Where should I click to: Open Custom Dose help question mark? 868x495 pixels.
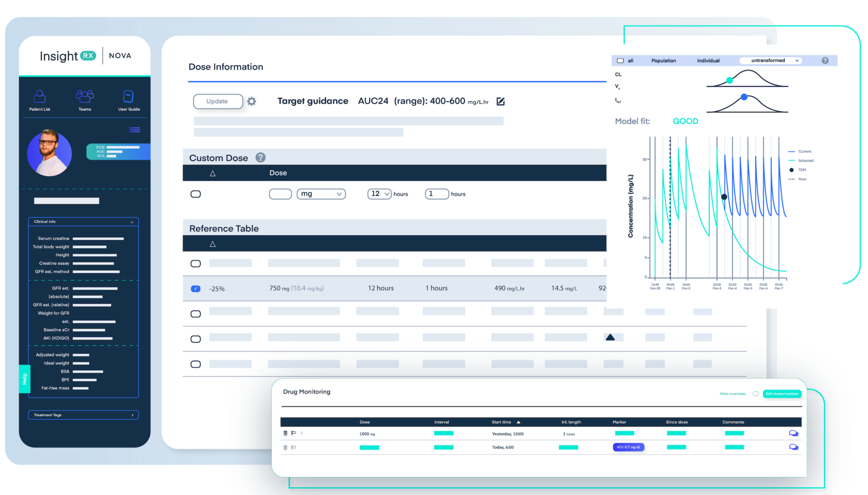[260, 157]
